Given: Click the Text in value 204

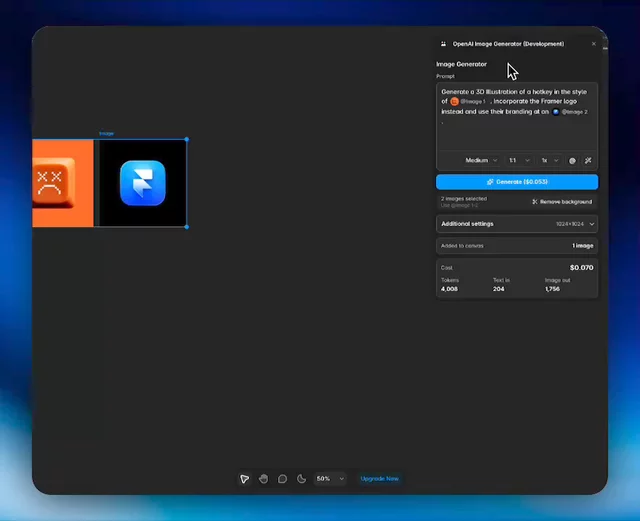Looking at the screenshot, I should click(x=498, y=289).
